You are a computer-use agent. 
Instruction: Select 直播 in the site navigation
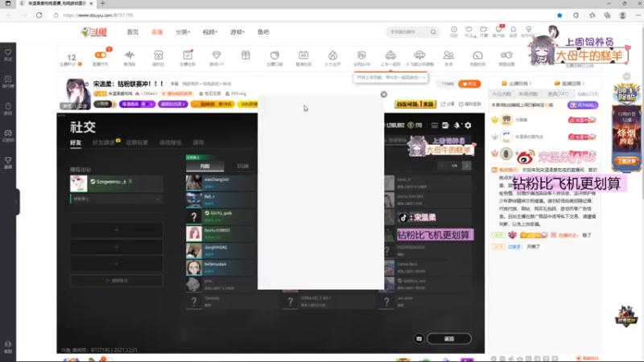coord(157,32)
